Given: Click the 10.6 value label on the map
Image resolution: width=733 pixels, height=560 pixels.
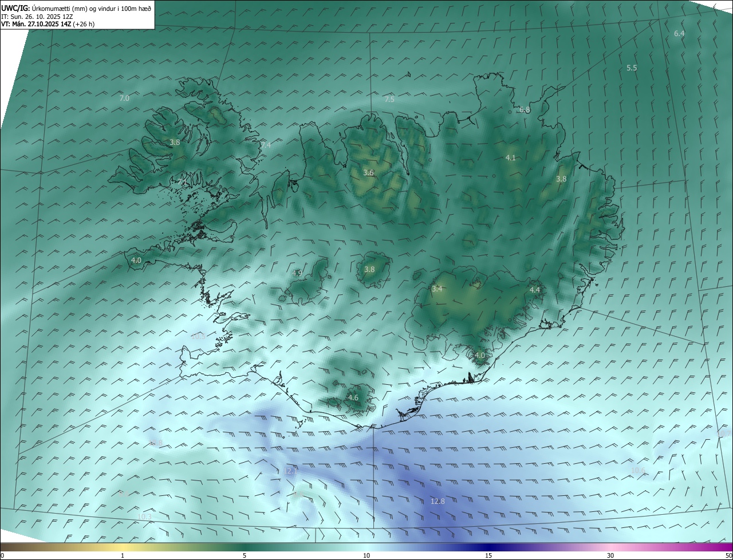Looking at the screenshot, I should 638,471.
